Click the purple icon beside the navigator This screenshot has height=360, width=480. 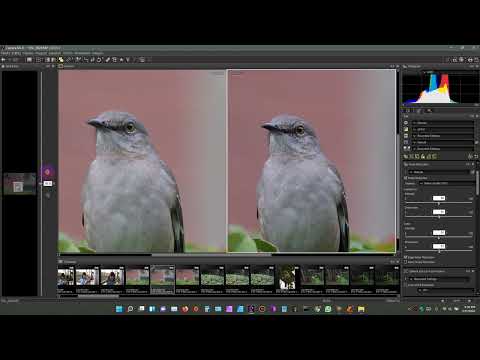pos(47,172)
